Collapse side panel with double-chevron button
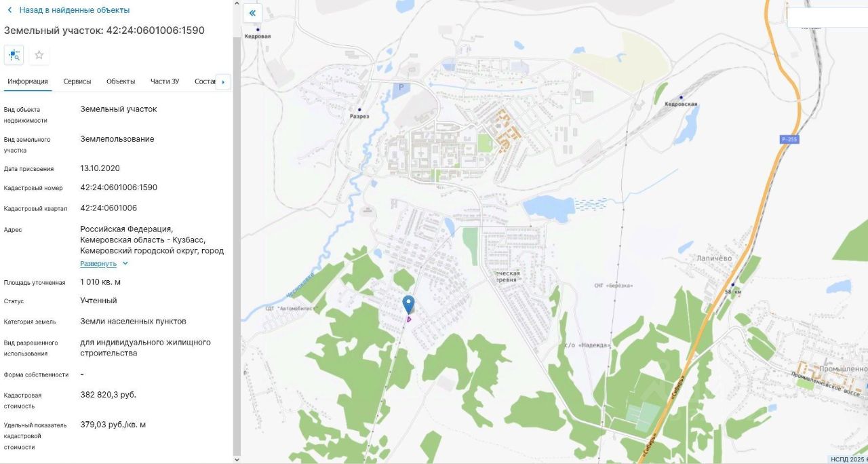868x464 pixels. 252,13
